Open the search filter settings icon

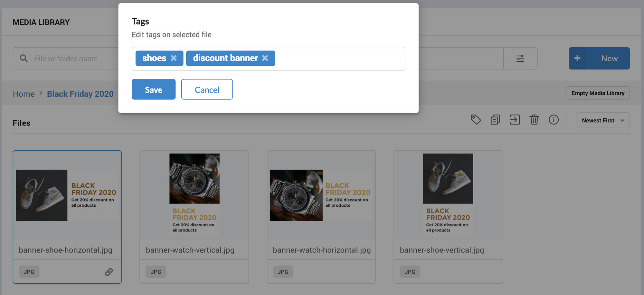click(520, 58)
